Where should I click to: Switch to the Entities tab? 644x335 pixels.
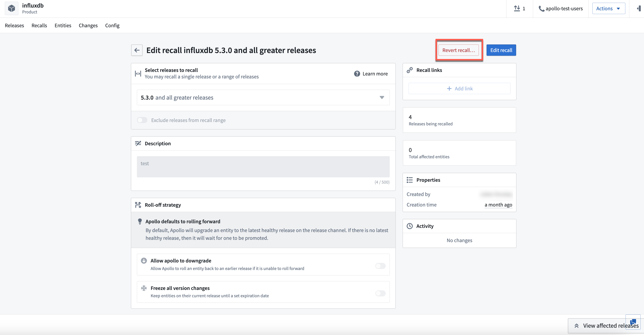point(63,25)
